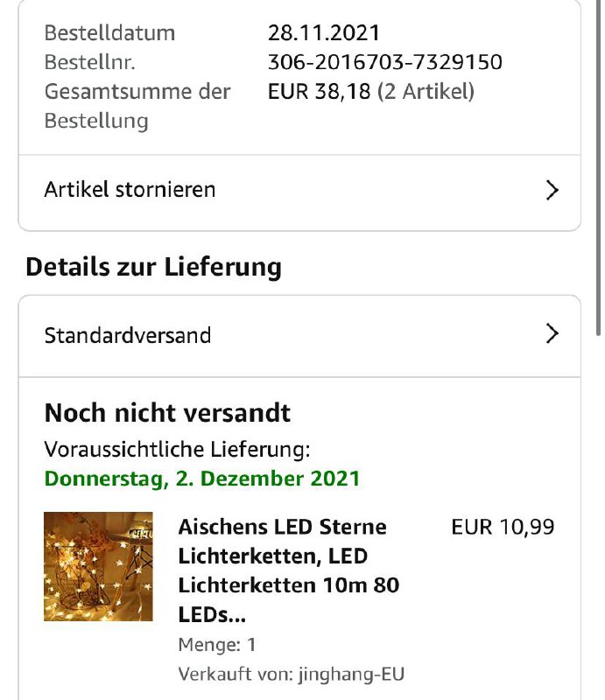Click the (2 Artikel) item count

(x=426, y=91)
